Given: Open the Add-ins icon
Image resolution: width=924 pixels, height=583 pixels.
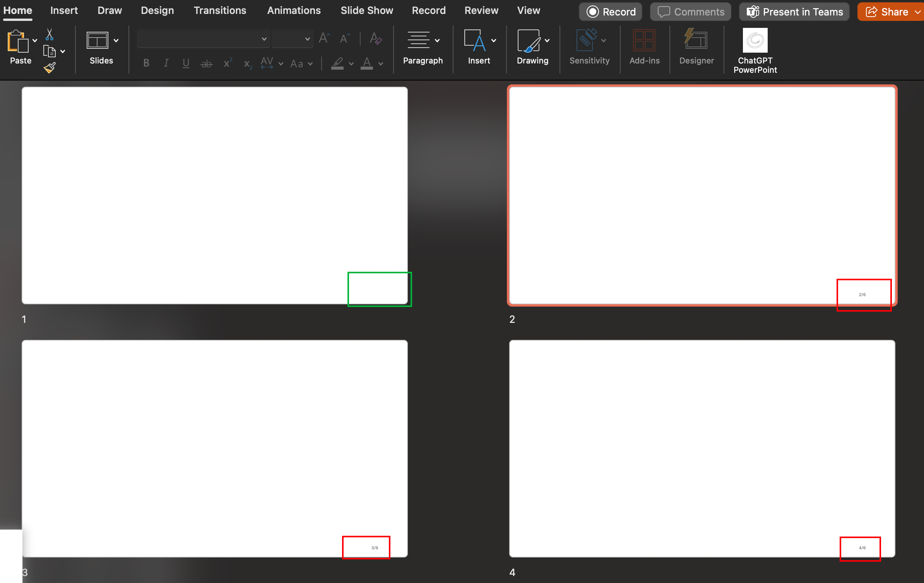Looking at the screenshot, I should 644,41.
